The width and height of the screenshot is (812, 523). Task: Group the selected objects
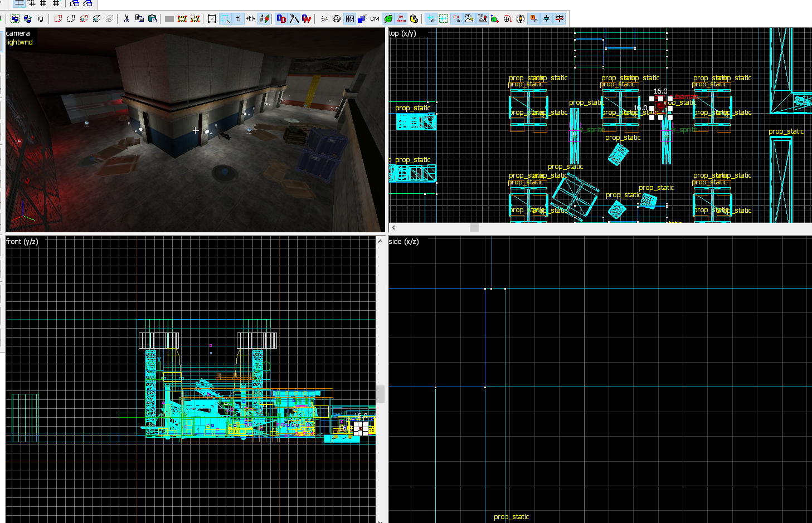coord(15,18)
